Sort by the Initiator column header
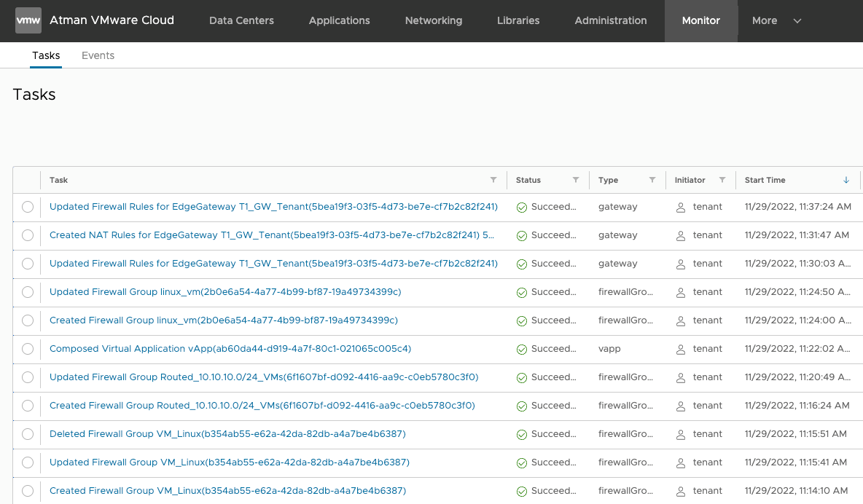 (x=690, y=180)
